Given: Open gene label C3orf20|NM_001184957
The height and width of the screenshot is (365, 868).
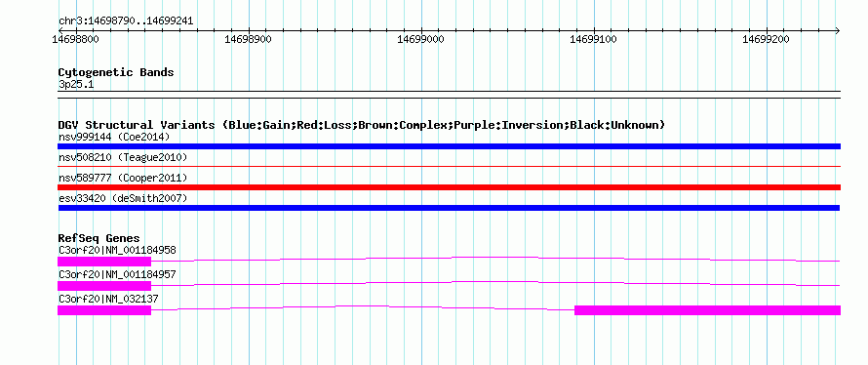Looking at the screenshot, I should click(117, 274).
